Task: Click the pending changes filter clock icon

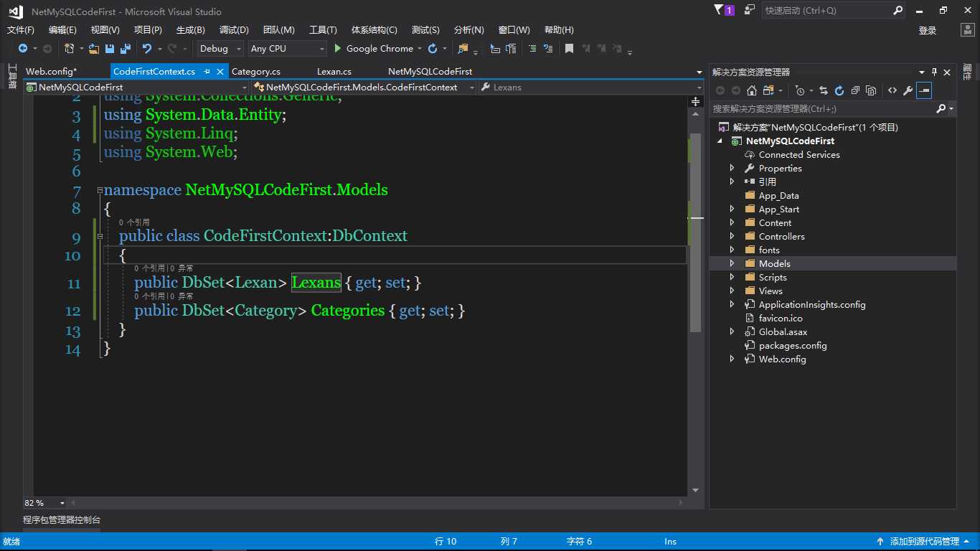Action: (800, 90)
